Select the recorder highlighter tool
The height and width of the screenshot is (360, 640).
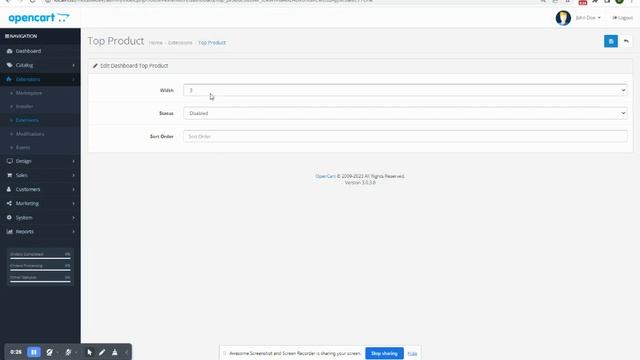(x=115, y=352)
